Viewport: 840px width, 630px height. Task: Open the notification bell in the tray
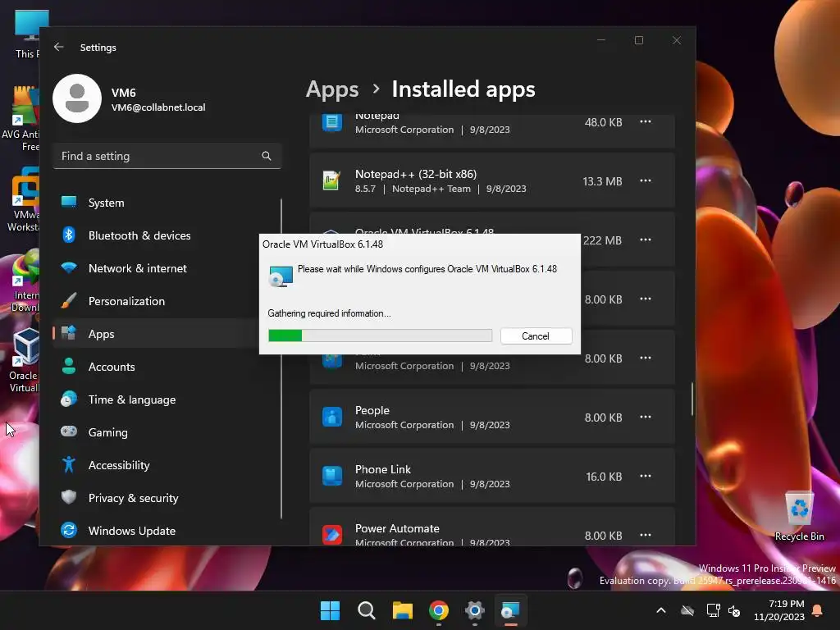click(818, 610)
